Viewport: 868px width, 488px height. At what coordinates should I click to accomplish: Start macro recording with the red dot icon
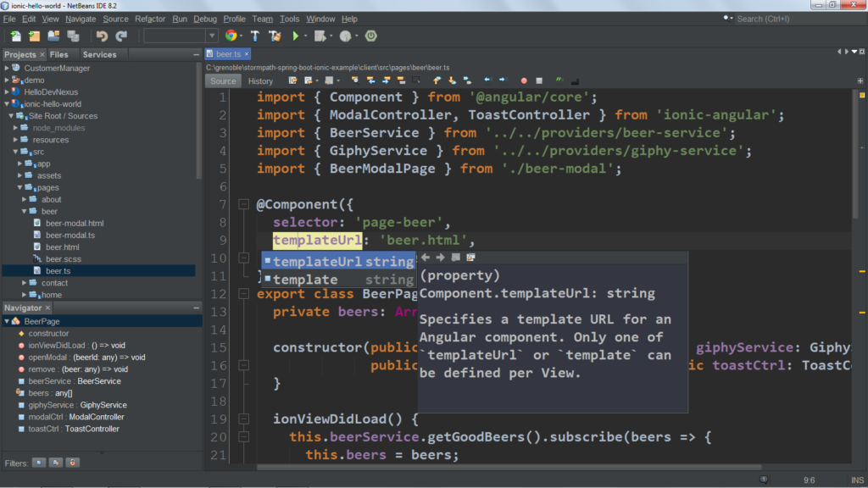tap(523, 80)
